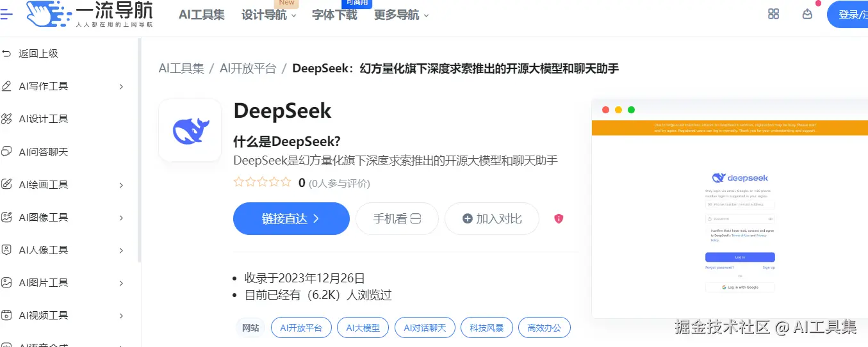Click the 返回上级 back arrow icon
This screenshot has height=347, width=868.
pos(6,54)
